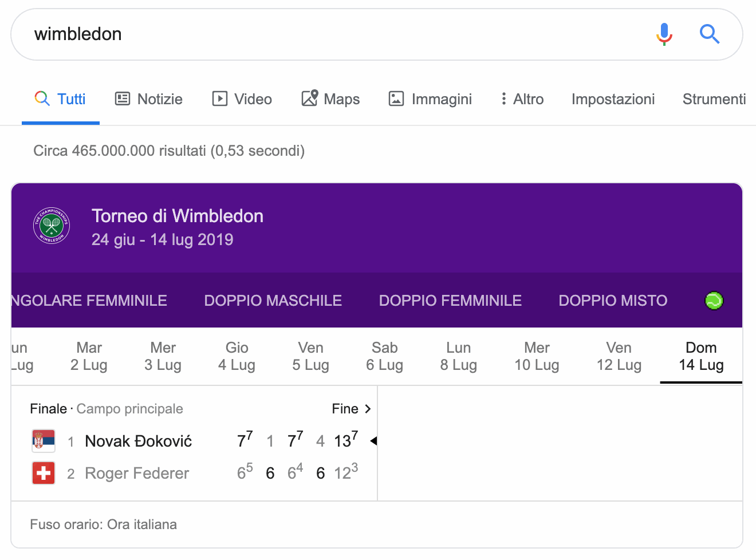The image size is (756, 560).
Task: Open the Maps tab
Action: (330, 99)
